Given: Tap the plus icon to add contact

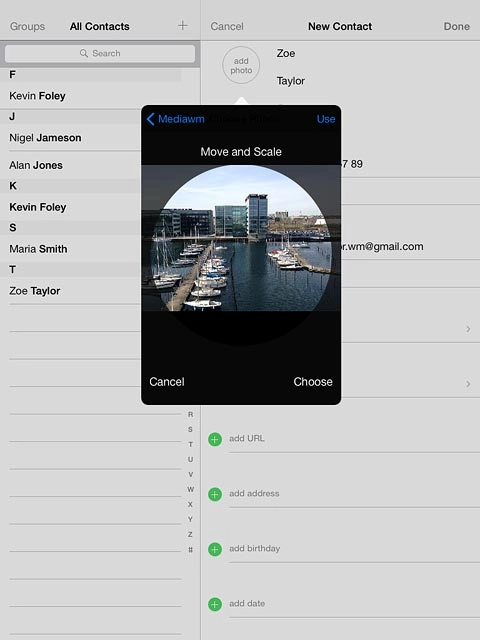Looking at the screenshot, I should (x=183, y=26).
